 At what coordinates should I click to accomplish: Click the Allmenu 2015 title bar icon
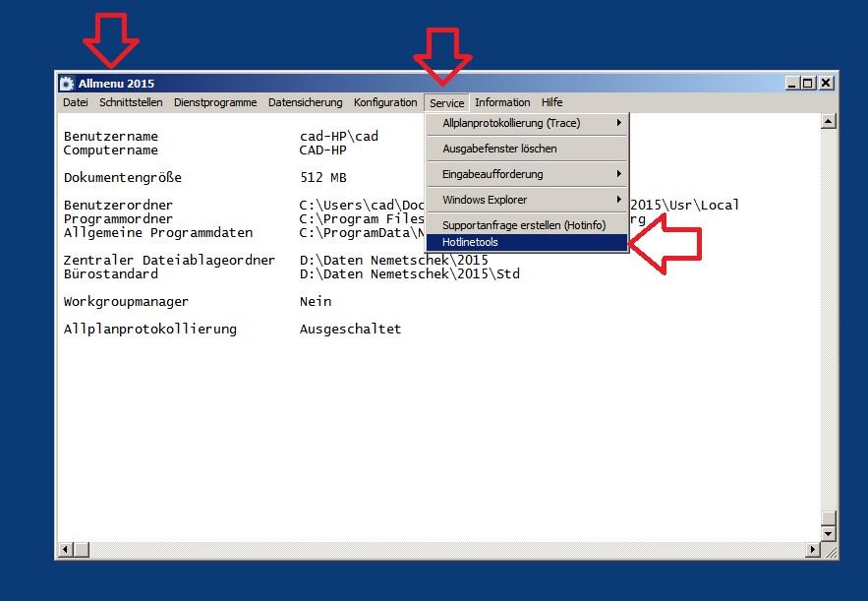tap(67, 84)
